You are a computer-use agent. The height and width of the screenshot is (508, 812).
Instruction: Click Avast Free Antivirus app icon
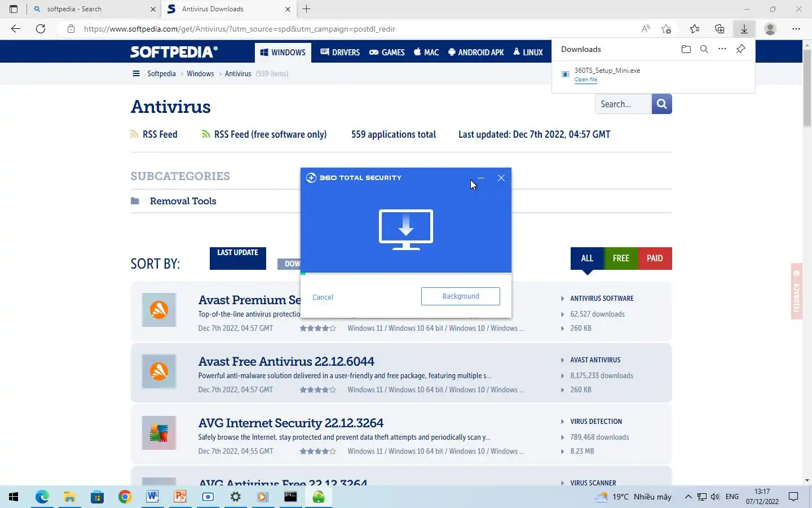point(159,371)
